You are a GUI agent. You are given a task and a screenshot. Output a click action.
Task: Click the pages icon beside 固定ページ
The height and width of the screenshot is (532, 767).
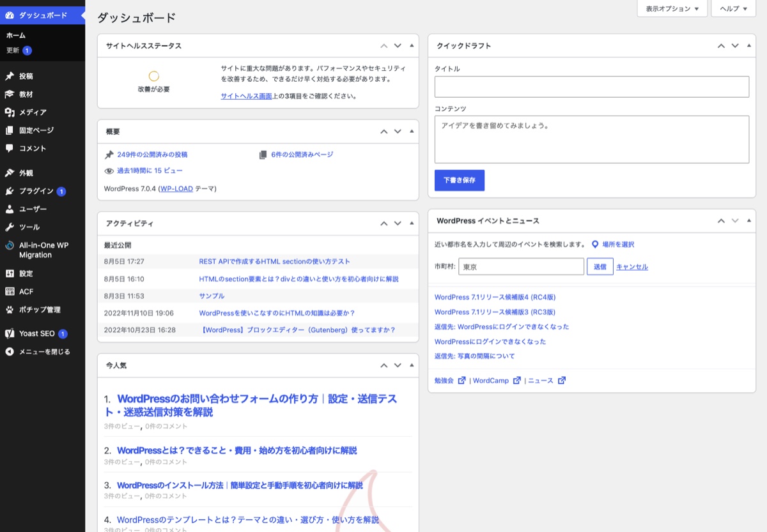pyautogui.click(x=10, y=130)
